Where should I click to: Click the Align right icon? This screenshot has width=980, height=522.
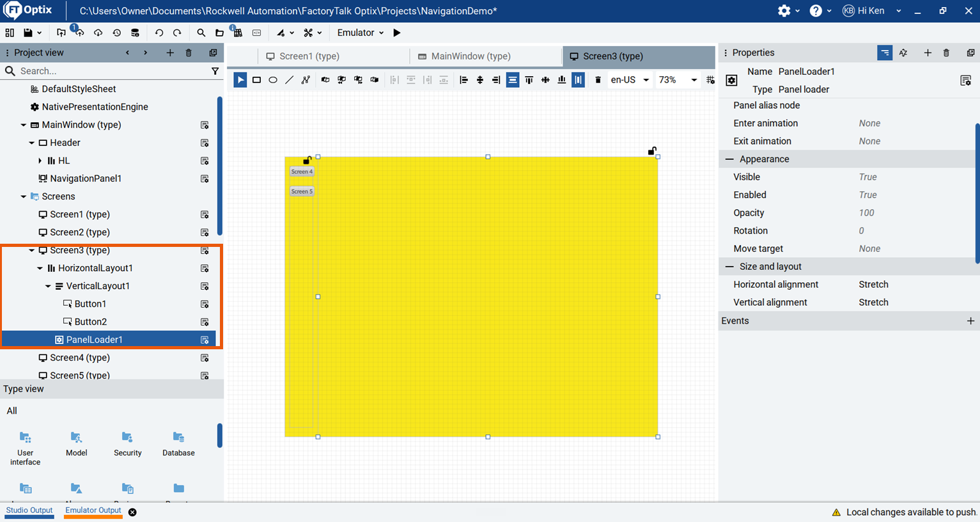496,80
